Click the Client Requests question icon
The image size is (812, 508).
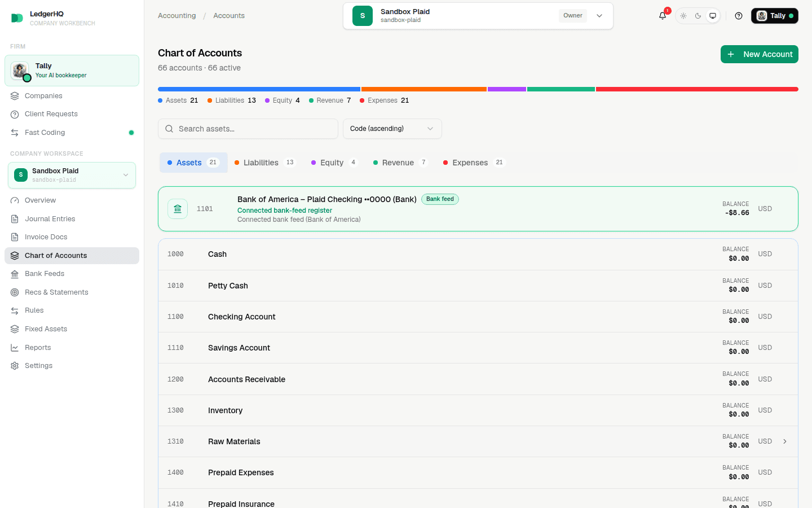tap(15, 114)
